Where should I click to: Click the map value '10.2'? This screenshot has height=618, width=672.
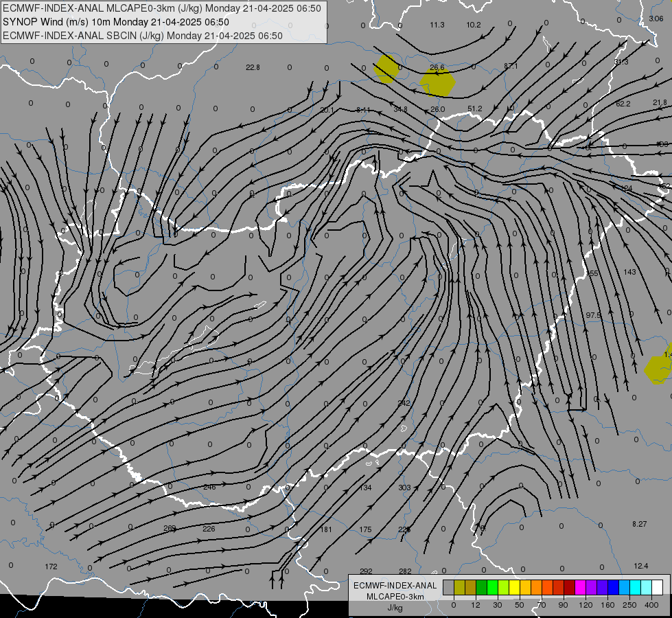click(x=474, y=25)
